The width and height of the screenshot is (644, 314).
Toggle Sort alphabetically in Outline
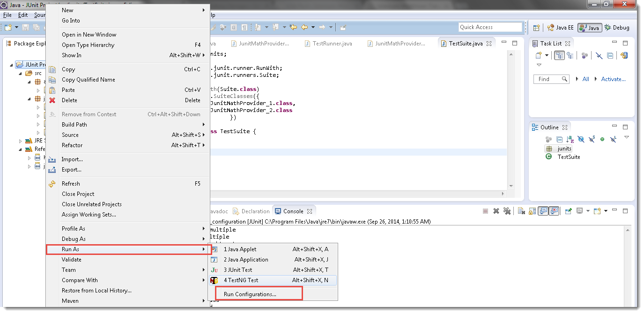570,139
